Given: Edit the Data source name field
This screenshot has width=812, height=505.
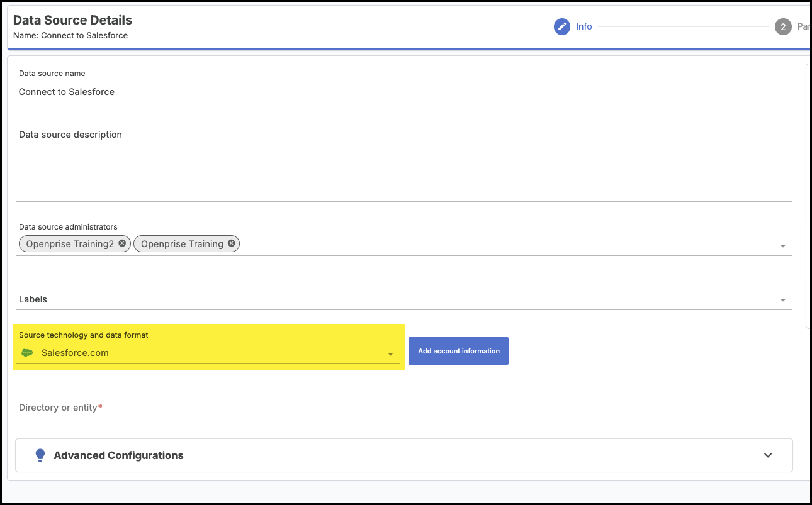Looking at the screenshot, I should pyautogui.click(x=403, y=92).
